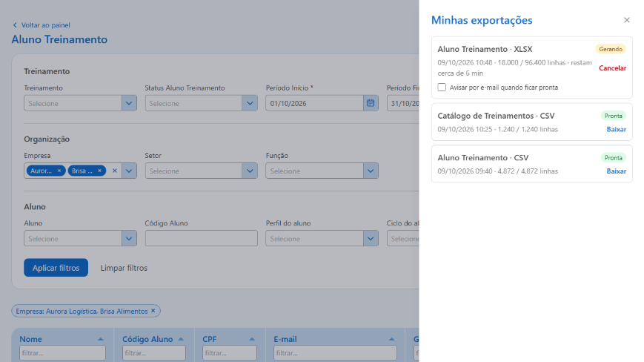The height and width of the screenshot is (362, 644).
Task: Click the Pronta badge on Catálogo de Treinamentos
Action: tap(613, 116)
